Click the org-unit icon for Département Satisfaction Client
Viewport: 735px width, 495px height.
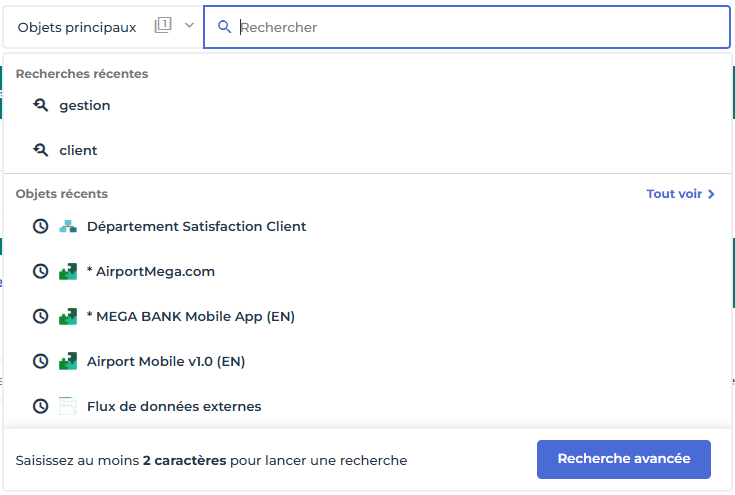click(x=68, y=226)
